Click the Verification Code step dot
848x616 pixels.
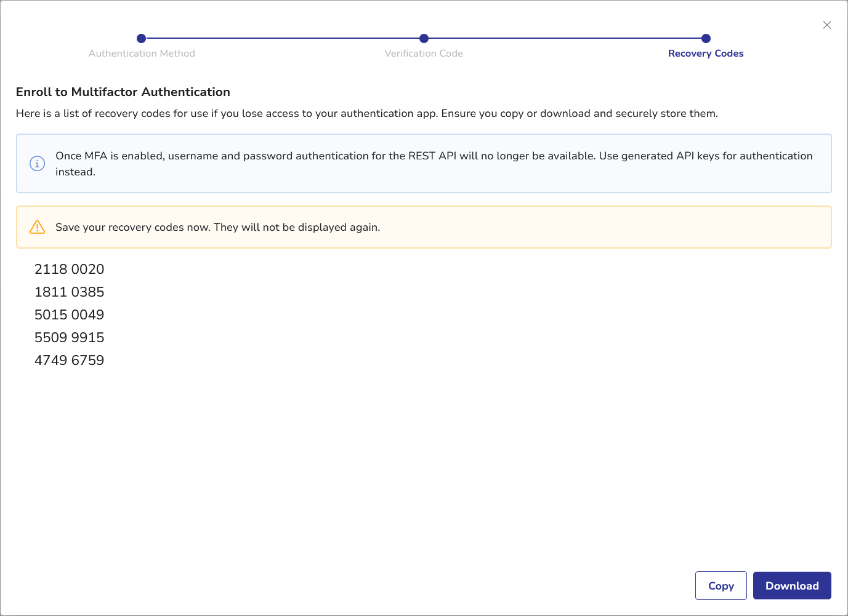pyautogui.click(x=424, y=38)
